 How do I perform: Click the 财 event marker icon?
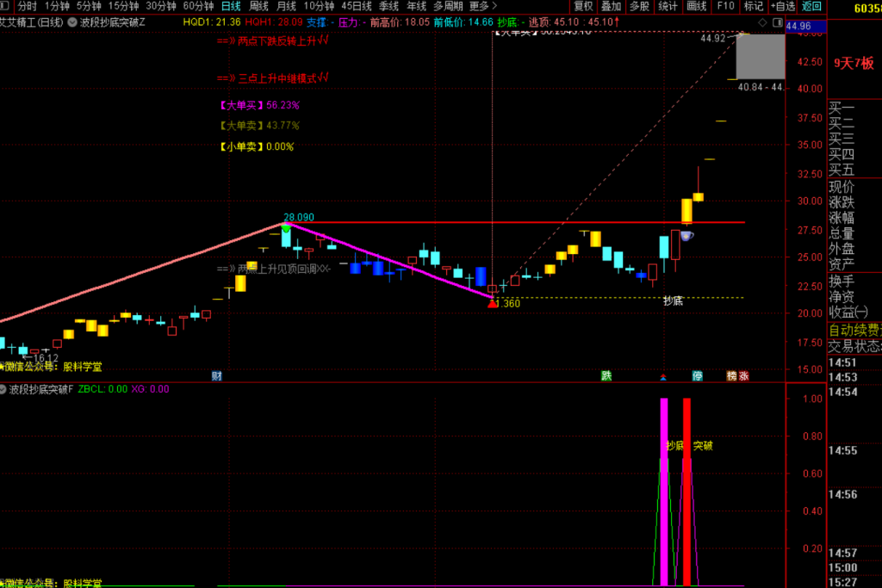tap(216, 376)
